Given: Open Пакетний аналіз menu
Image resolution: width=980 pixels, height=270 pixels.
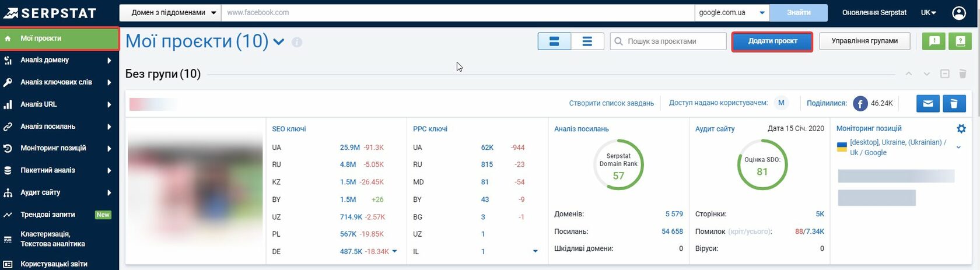Looking at the screenshot, I should click(x=60, y=170).
